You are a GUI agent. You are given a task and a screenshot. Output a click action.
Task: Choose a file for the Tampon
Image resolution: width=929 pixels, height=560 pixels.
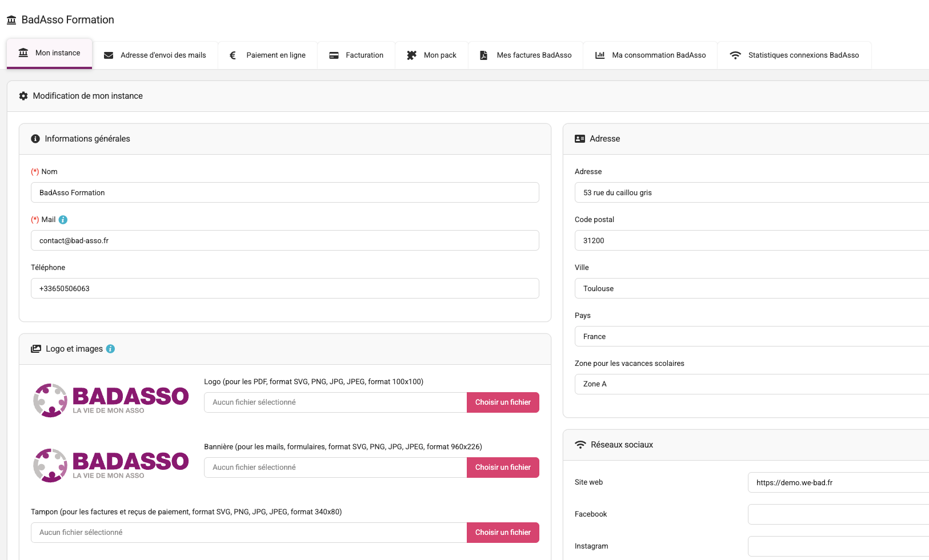pos(503,533)
